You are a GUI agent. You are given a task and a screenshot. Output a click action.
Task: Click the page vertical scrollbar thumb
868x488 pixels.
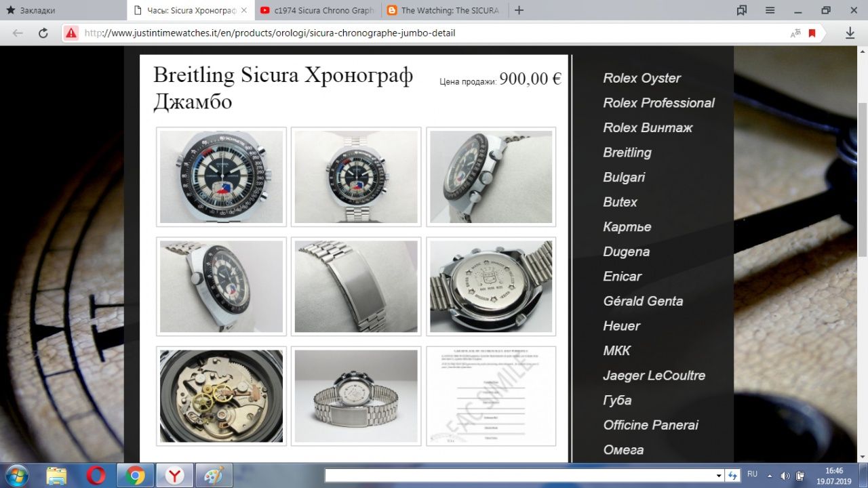click(862, 180)
